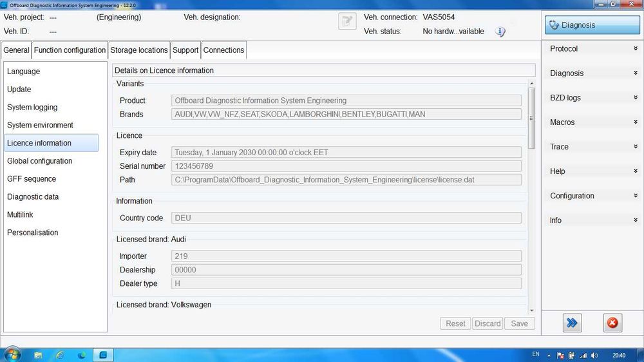Expand the Macros section
This screenshot has height=362, width=644.
coord(592,122)
